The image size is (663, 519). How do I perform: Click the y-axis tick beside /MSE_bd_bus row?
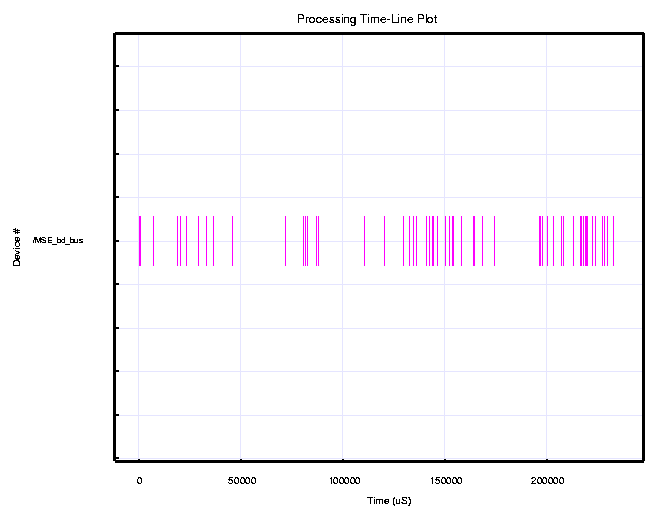tap(117, 241)
